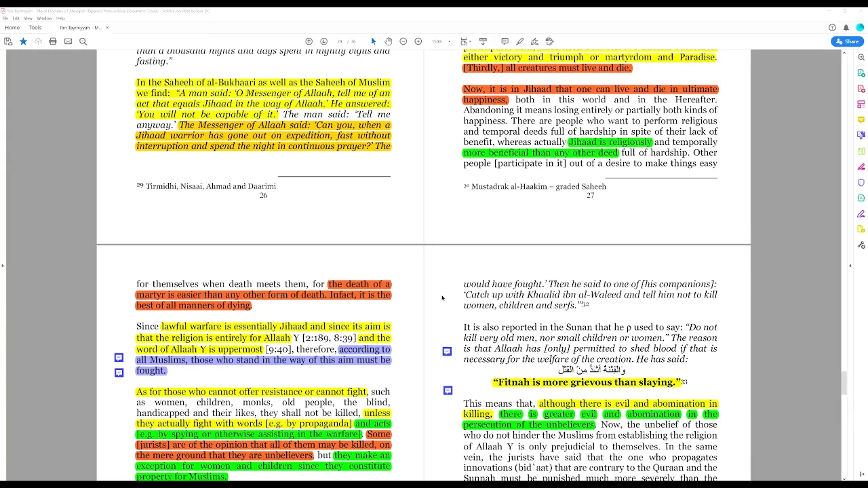Screen dimensions: 868x488
Task: Go to previous page arrow
Action: point(309,41)
